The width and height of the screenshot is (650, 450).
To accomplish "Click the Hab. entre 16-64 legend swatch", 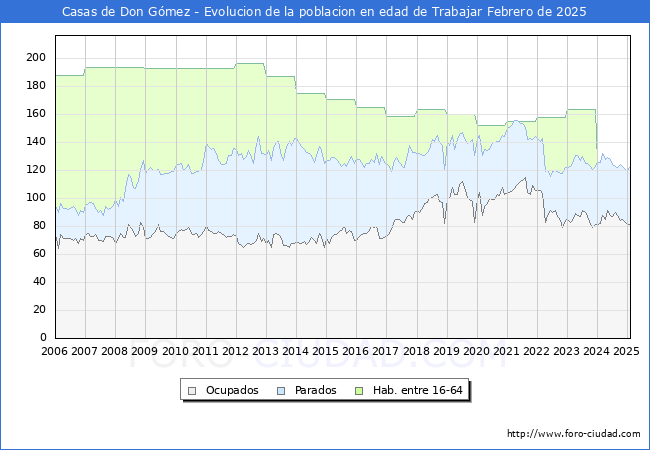I will tap(359, 391).
